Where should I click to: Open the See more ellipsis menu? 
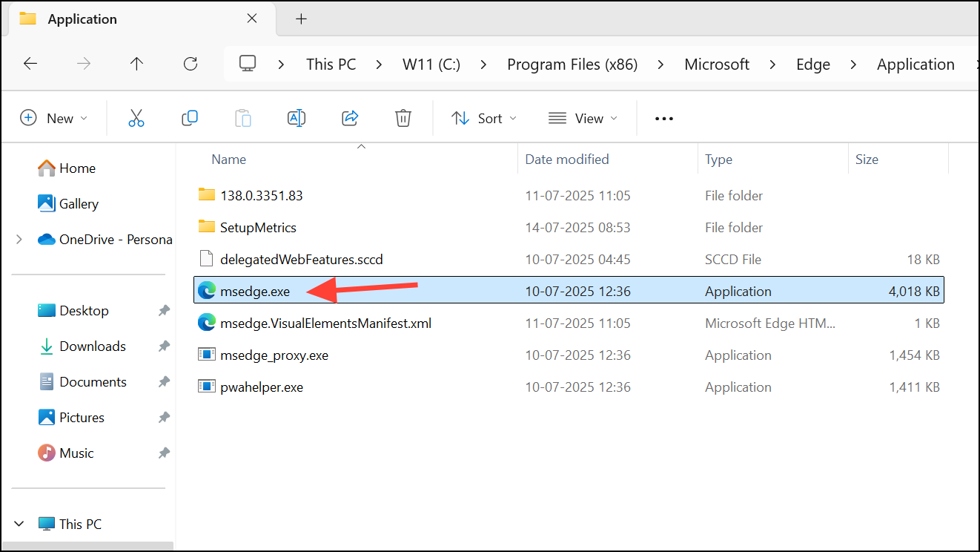(664, 119)
